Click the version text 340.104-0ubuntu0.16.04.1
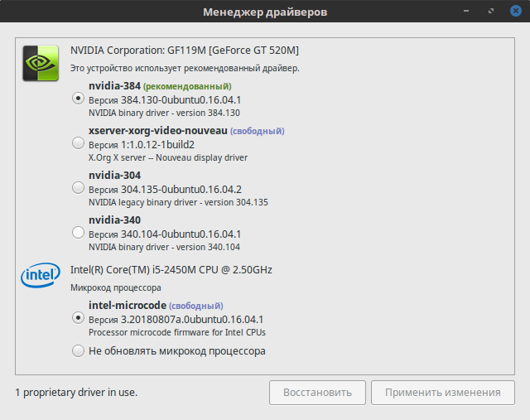The height and width of the screenshot is (420, 530). pyautogui.click(x=181, y=234)
